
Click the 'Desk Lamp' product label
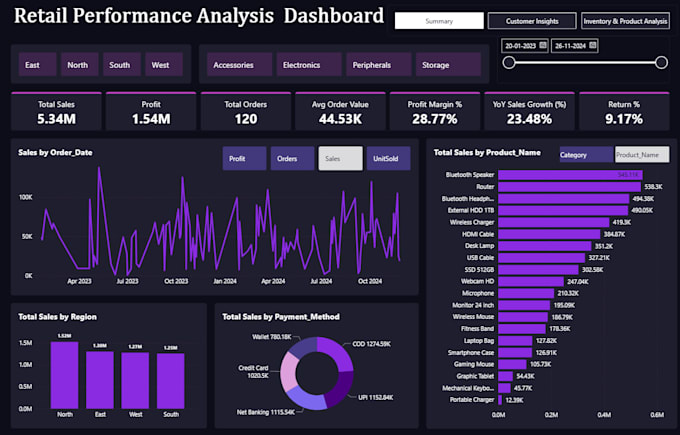point(480,246)
